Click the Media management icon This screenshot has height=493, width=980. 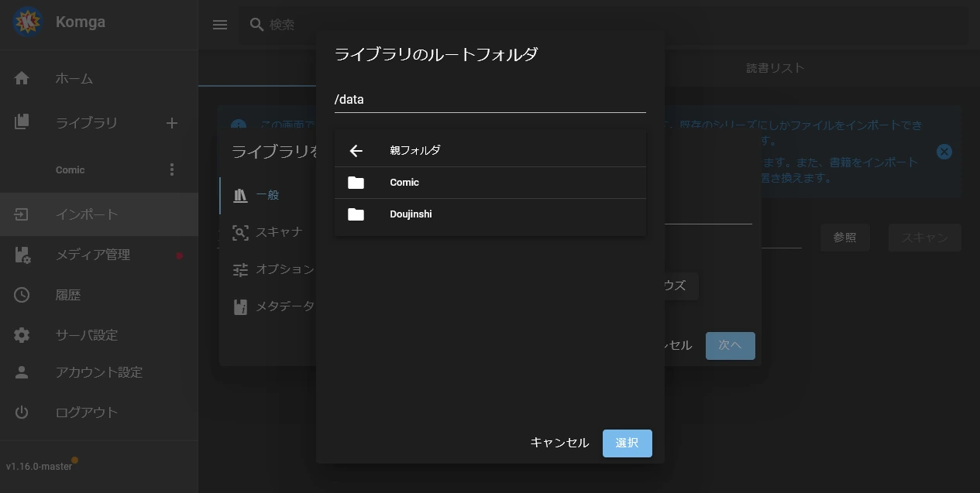tap(22, 255)
